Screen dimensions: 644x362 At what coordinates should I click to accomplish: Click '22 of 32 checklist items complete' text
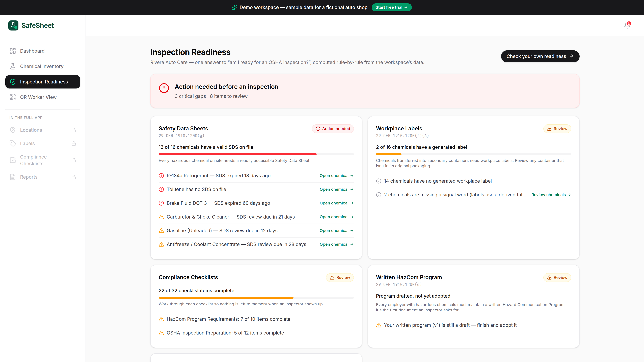(196, 291)
